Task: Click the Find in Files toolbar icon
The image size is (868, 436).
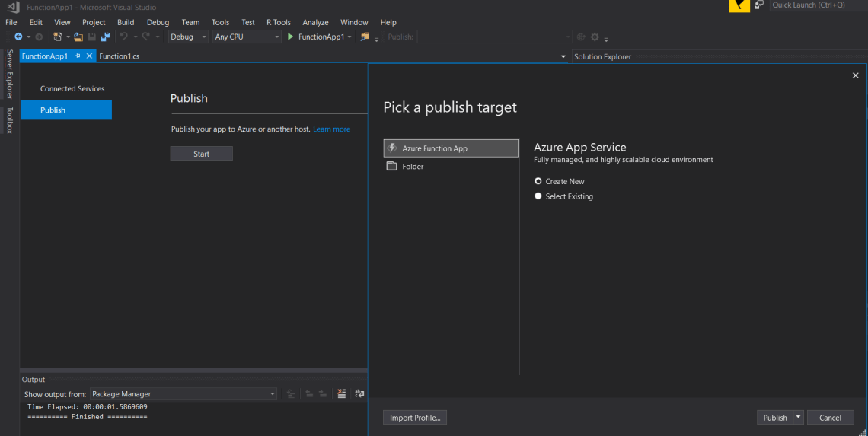Action: click(365, 37)
